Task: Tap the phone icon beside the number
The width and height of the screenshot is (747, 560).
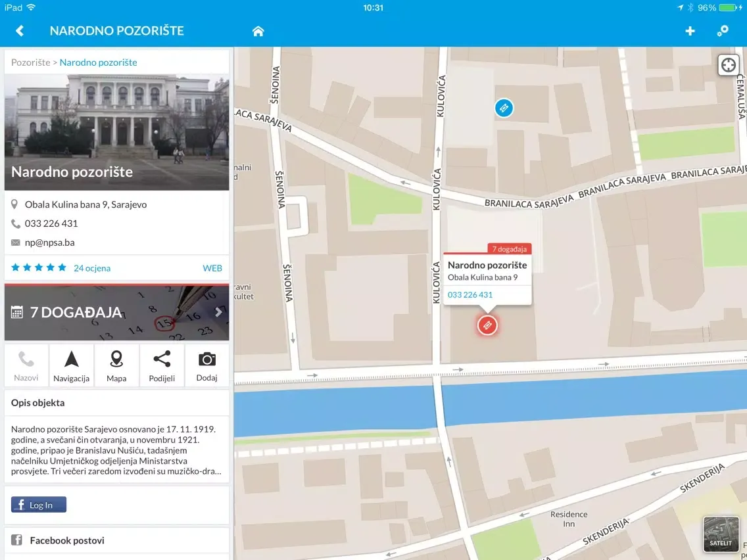Action: click(15, 223)
